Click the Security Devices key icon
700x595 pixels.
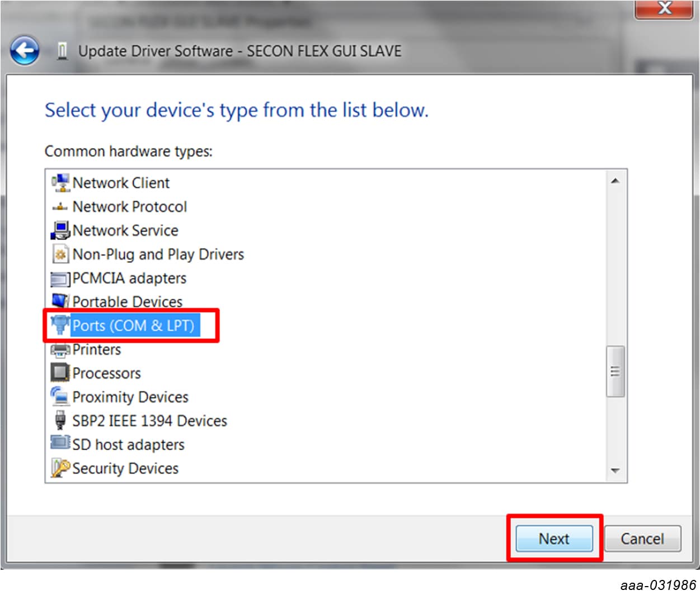60,467
